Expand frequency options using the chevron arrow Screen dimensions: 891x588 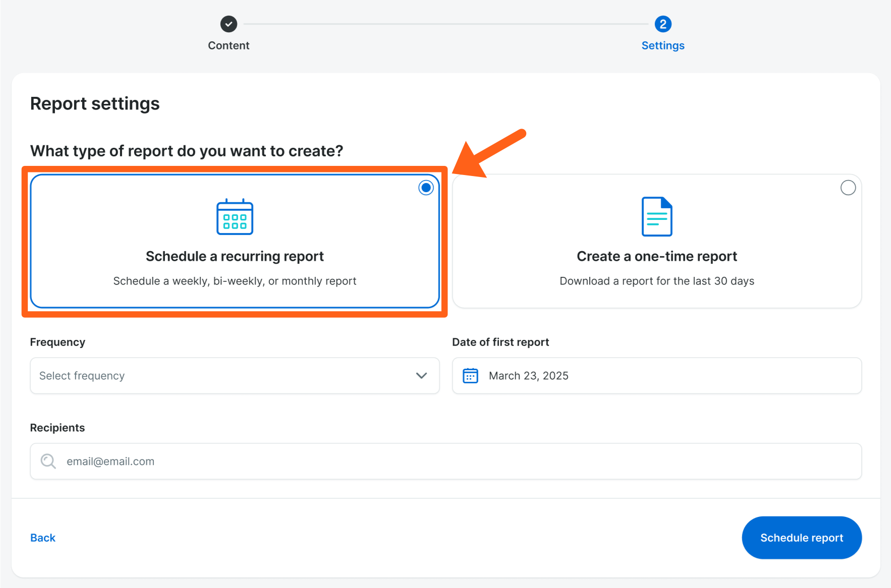[x=421, y=376]
